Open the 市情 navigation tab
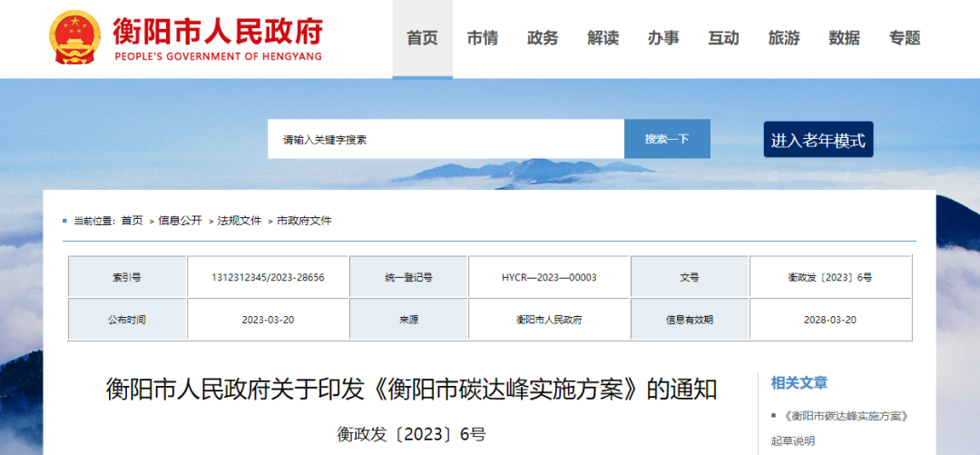The height and width of the screenshot is (455, 980). [483, 39]
